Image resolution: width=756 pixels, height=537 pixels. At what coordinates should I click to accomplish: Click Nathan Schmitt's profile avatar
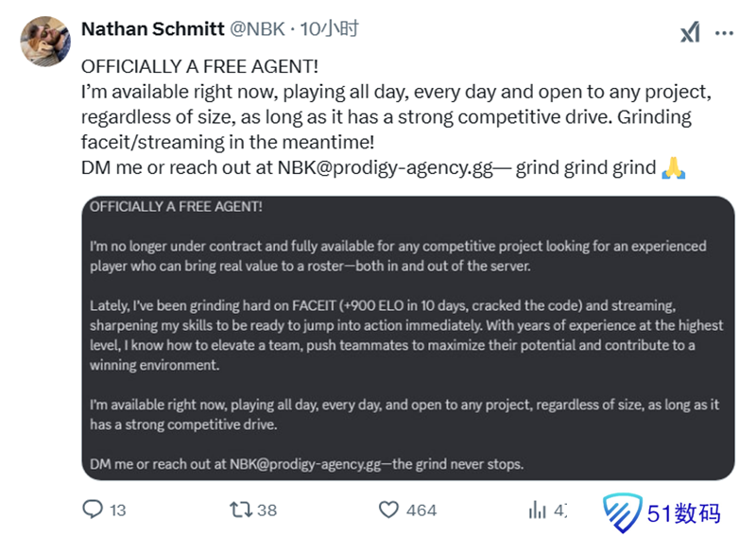click(x=44, y=41)
